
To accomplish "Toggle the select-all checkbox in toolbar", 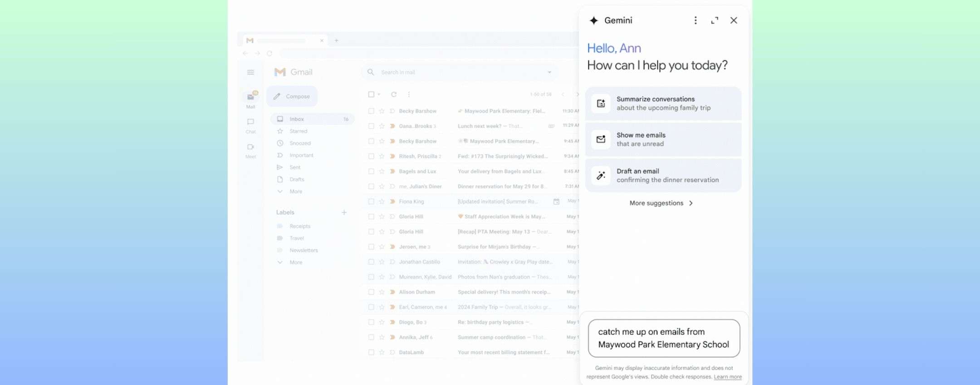I will [371, 94].
